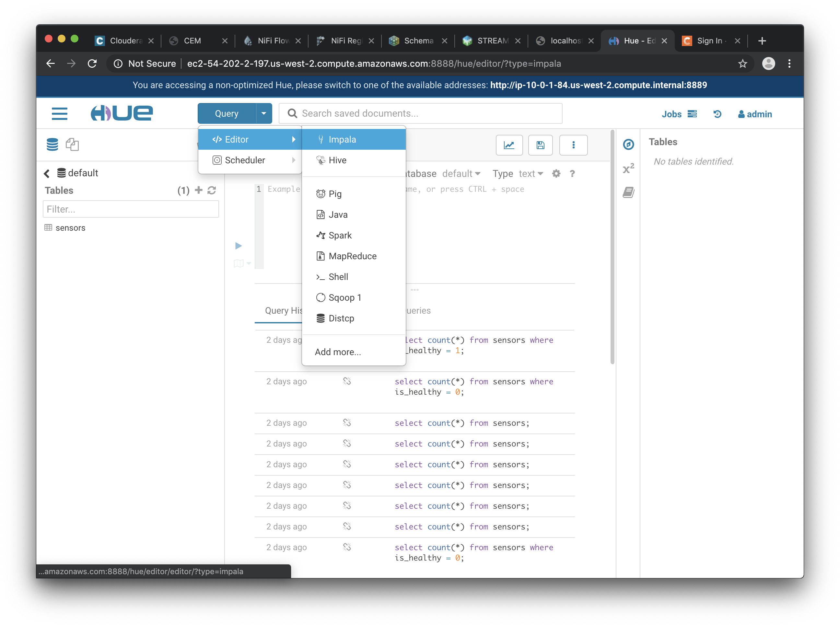Click the query history clock icon
The height and width of the screenshot is (626, 840).
(x=717, y=114)
